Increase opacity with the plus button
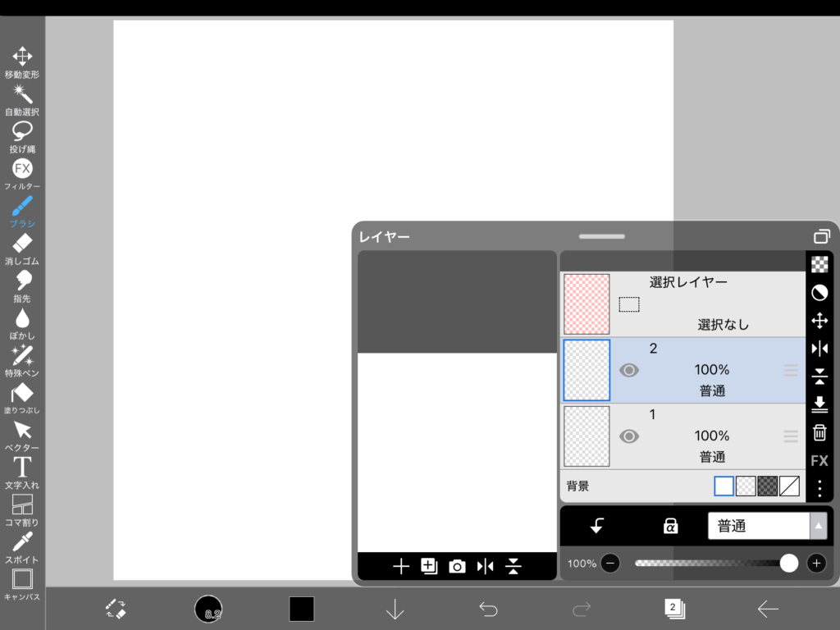Screen dimensions: 840x630 816,563
